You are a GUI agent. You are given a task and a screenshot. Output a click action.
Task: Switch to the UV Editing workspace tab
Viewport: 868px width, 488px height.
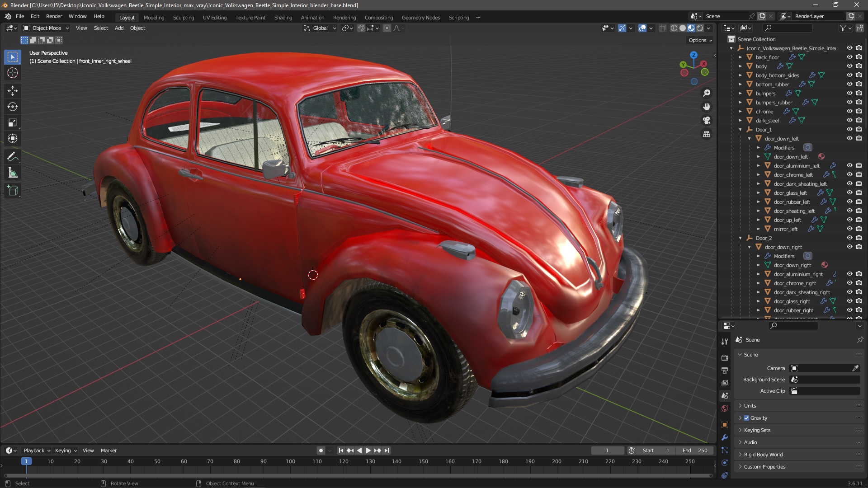point(215,18)
